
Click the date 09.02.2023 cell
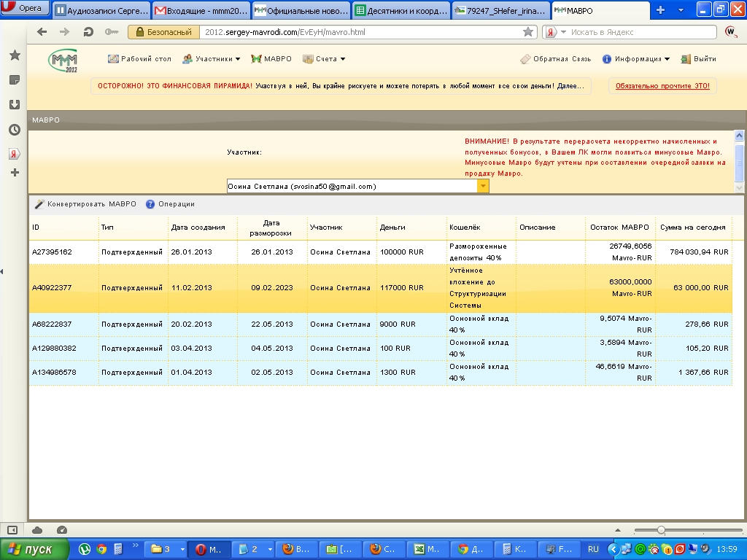tap(272, 288)
